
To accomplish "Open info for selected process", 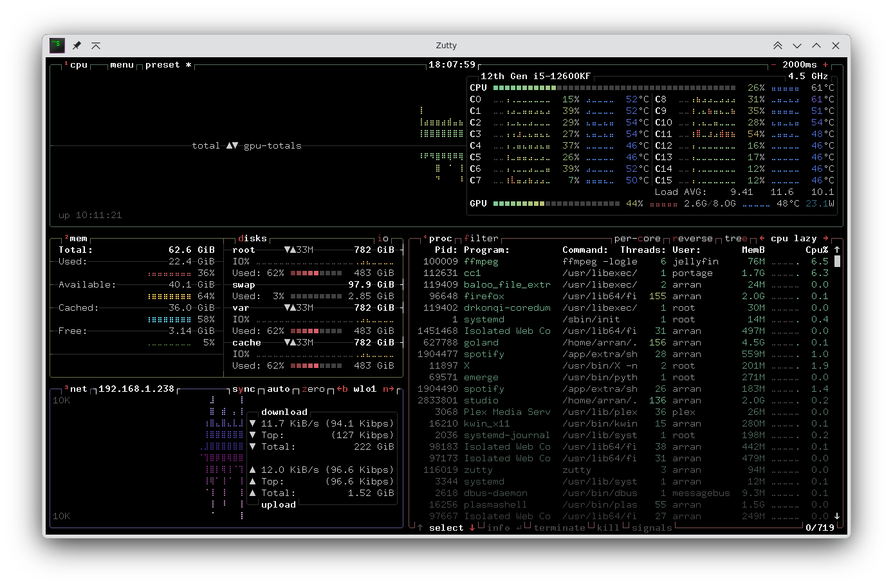I will tap(499, 528).
